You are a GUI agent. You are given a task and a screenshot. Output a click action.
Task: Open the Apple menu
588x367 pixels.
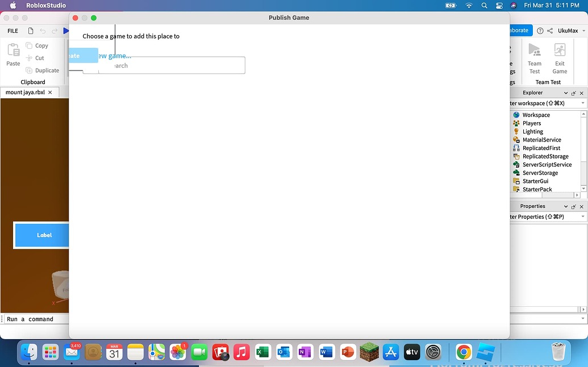click(x=12, y=5)
